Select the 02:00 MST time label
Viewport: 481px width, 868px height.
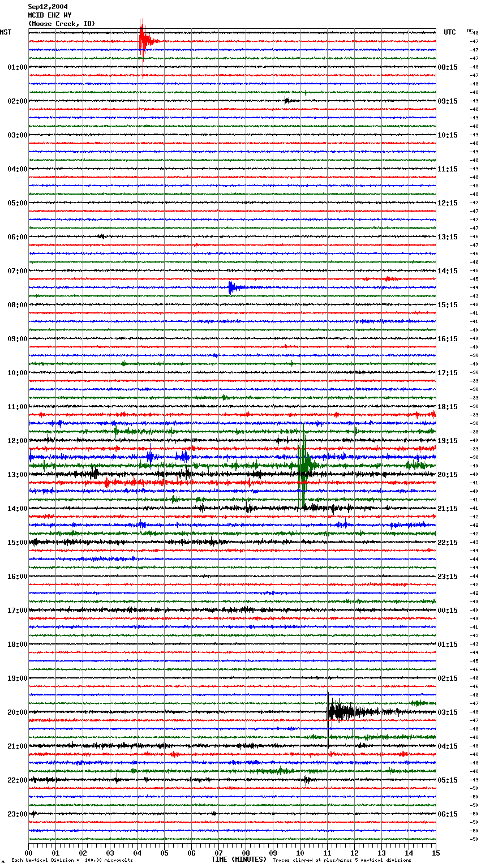[17, 101]
